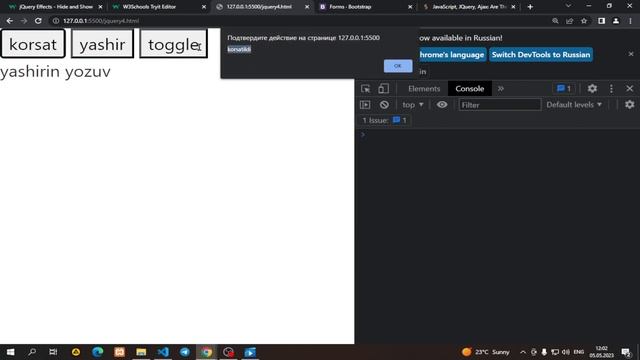Toggle the device toolbar icon in DevTools
This screenshot has height=360, width=640.
[x=383, y=89]
